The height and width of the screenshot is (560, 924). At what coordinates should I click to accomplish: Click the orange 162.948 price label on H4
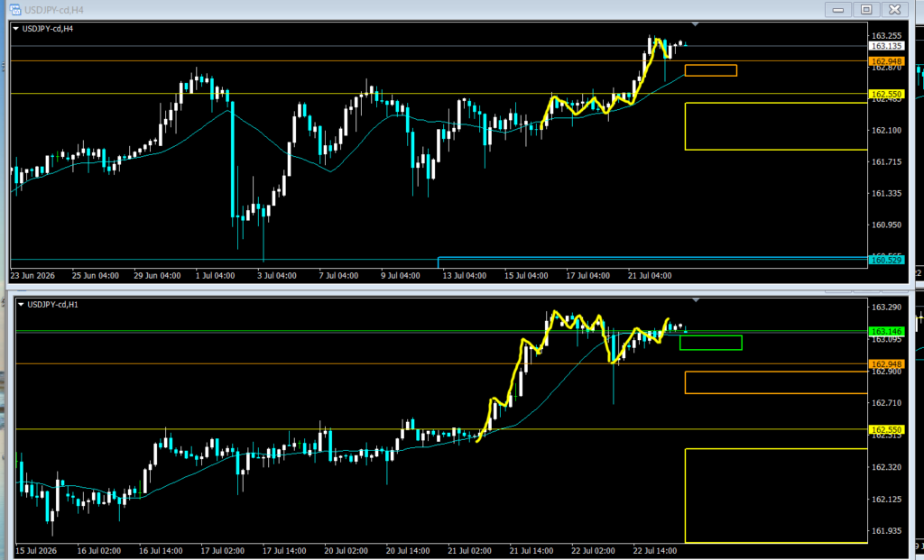click(886, 61)
